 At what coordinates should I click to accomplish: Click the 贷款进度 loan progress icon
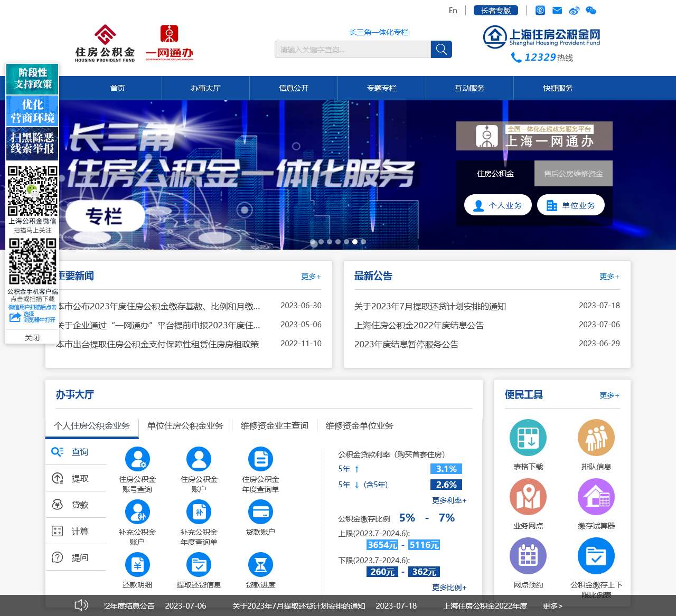coord(261,565)
